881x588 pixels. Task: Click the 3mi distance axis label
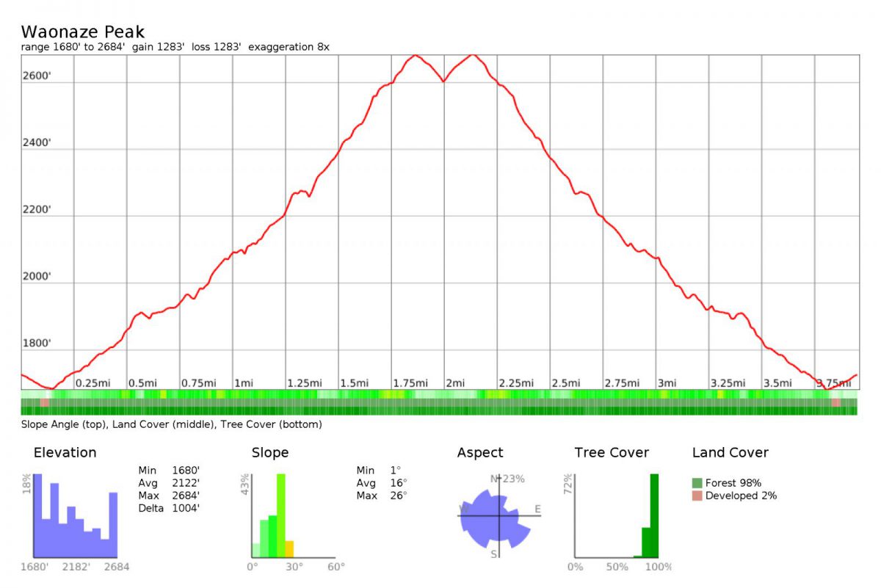[x=667, y=383]
